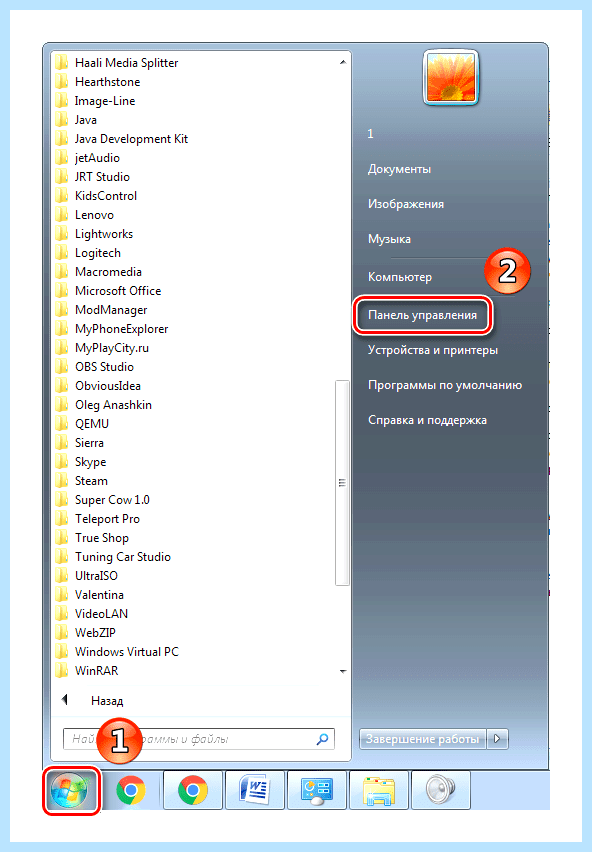
Task: Open Панель управления
Action: (423, 315)
